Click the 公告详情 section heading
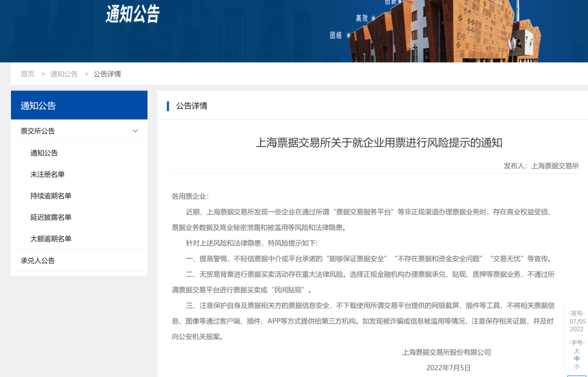Image resolution: width=588 pixels, height=377 pixels. coord(192,106)
